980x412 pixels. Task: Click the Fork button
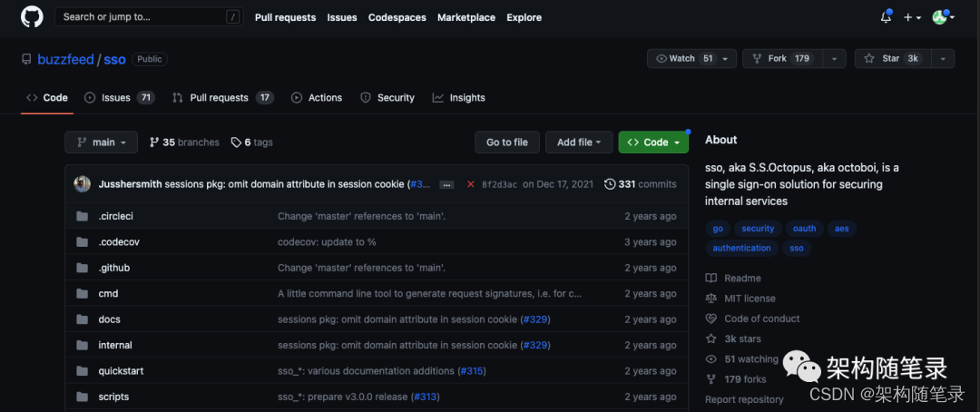782,58
